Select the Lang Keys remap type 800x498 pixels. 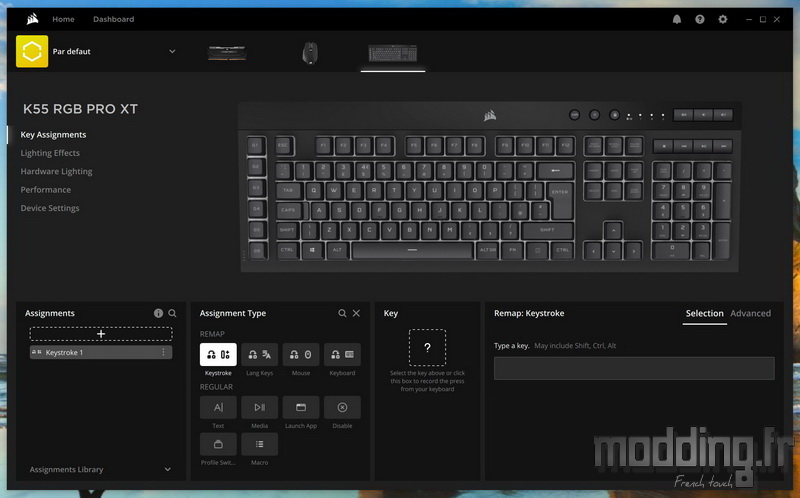coord(259,354)
